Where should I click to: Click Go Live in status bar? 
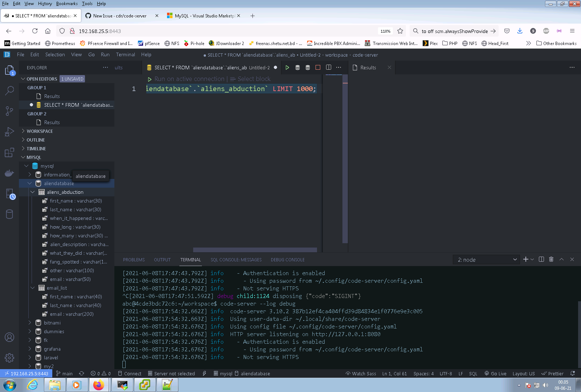click(x=495, y=373)
